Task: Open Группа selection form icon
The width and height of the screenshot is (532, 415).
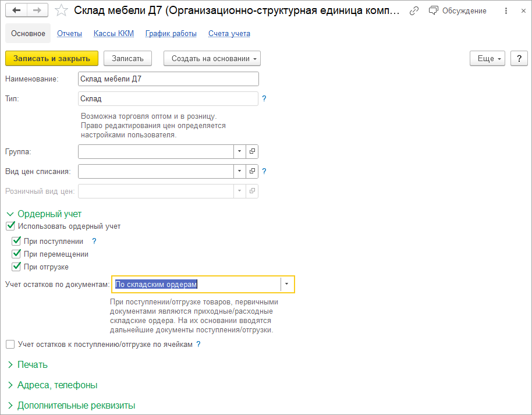Action: [253, 151]
